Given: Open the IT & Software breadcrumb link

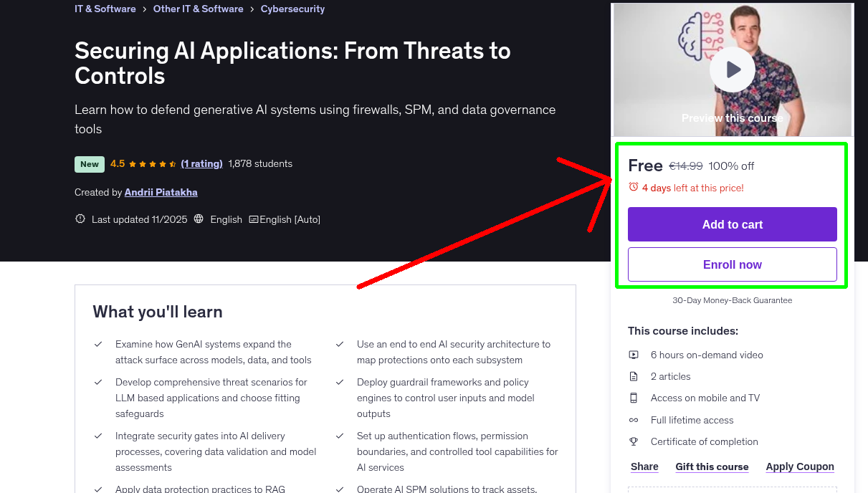Looking at the screenshot, I should click(105, 9).
